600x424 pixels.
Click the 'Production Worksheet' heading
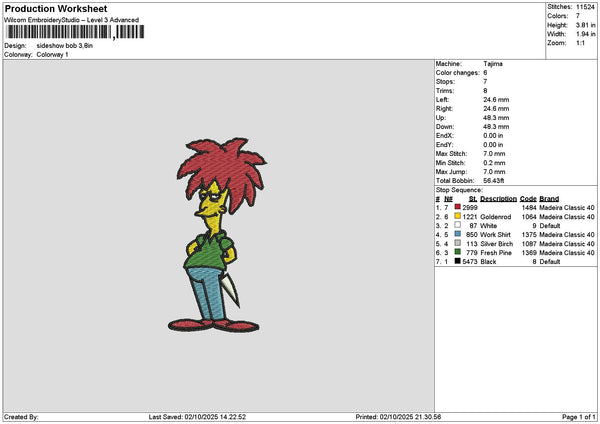(x=56, y=9)
